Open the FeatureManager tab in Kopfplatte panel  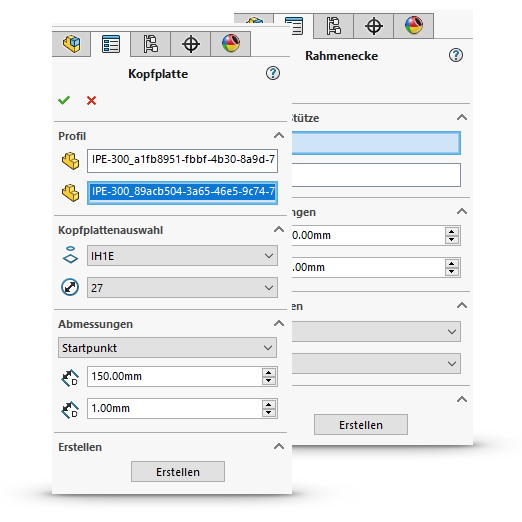click(x=71, y=44)
